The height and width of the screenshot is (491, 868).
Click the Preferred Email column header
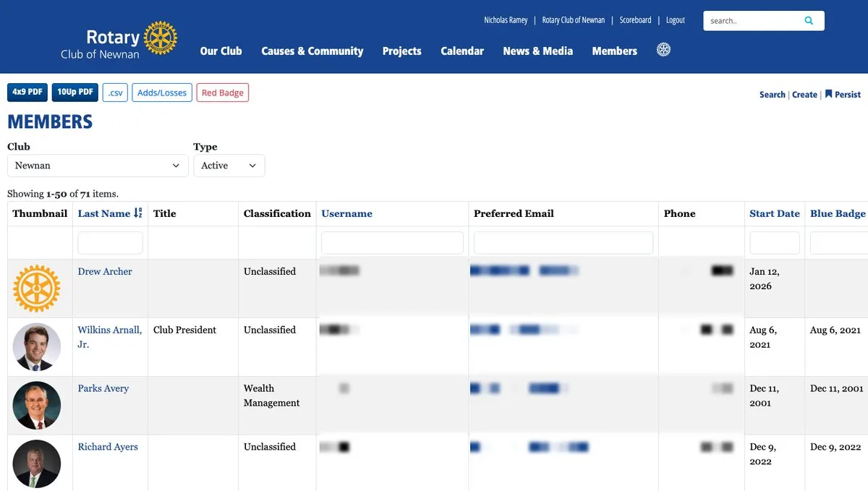(x=514, y=213)
